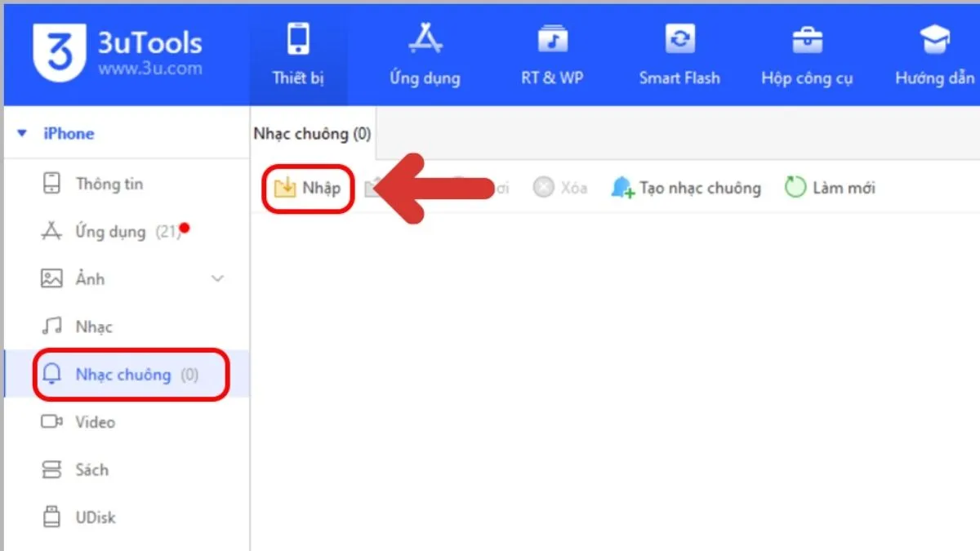The width and height of the screenshot is (980, 551).
Task: Open the Thiết bị device panel
Action: pyautogui.click(x=297, y=53)
